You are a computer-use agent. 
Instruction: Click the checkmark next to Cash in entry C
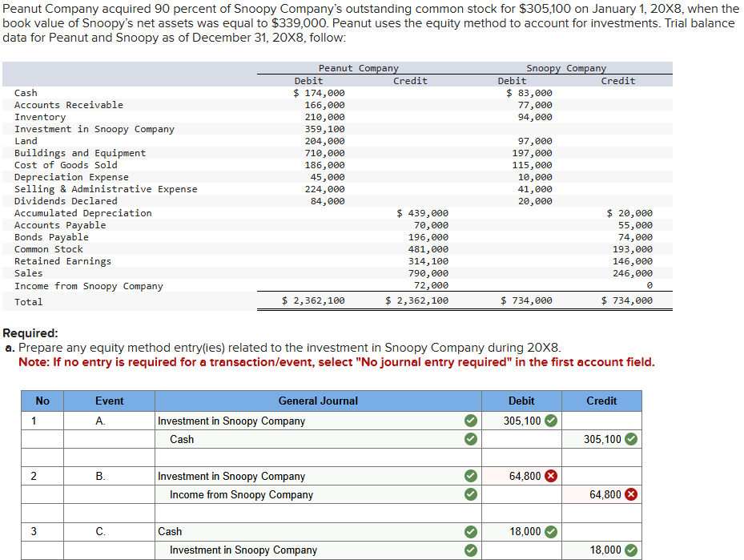(470, 531)
